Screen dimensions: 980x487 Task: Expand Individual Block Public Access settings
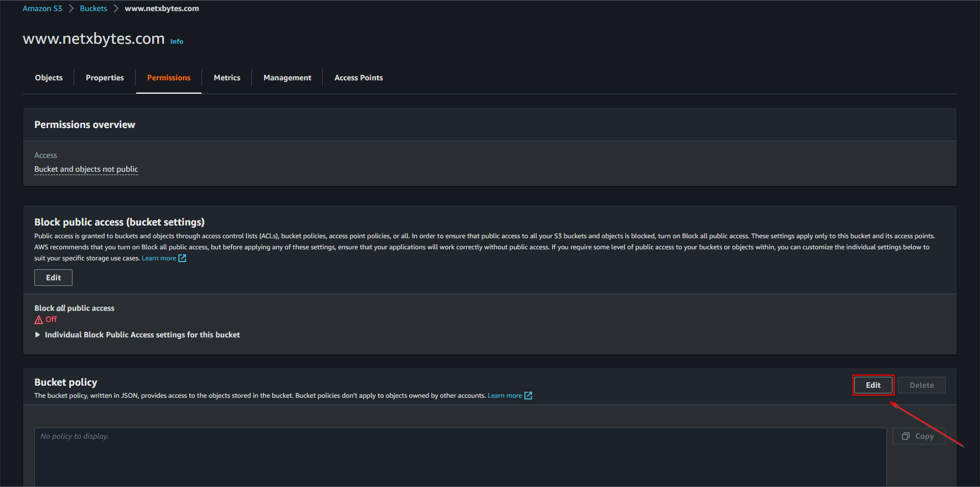tap(38, 335)
